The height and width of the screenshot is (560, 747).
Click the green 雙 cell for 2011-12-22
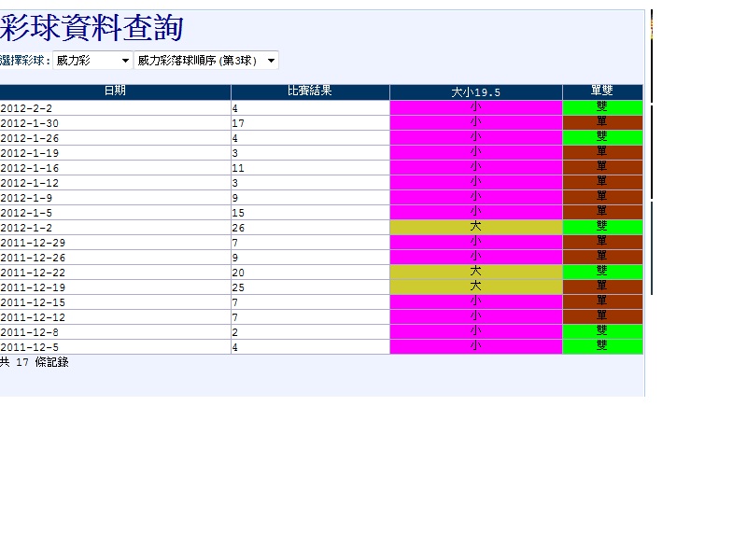pos(602,273)
